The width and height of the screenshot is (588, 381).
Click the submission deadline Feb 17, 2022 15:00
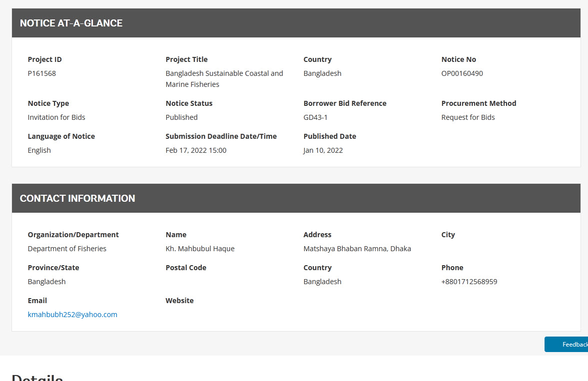(196, 150)
